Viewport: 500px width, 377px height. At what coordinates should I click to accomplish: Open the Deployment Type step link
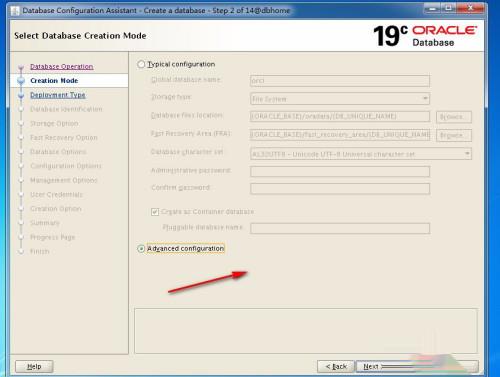coord(58,95)
